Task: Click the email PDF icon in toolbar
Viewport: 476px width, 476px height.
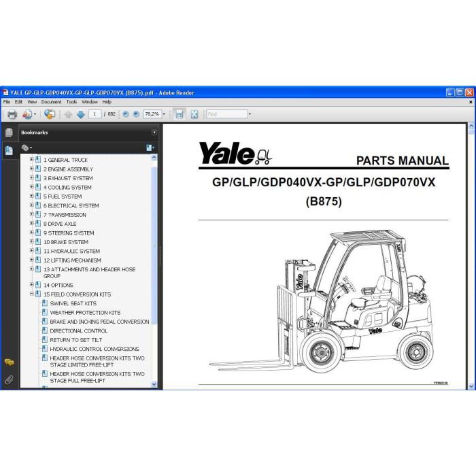Action: (x=27, y=114)
